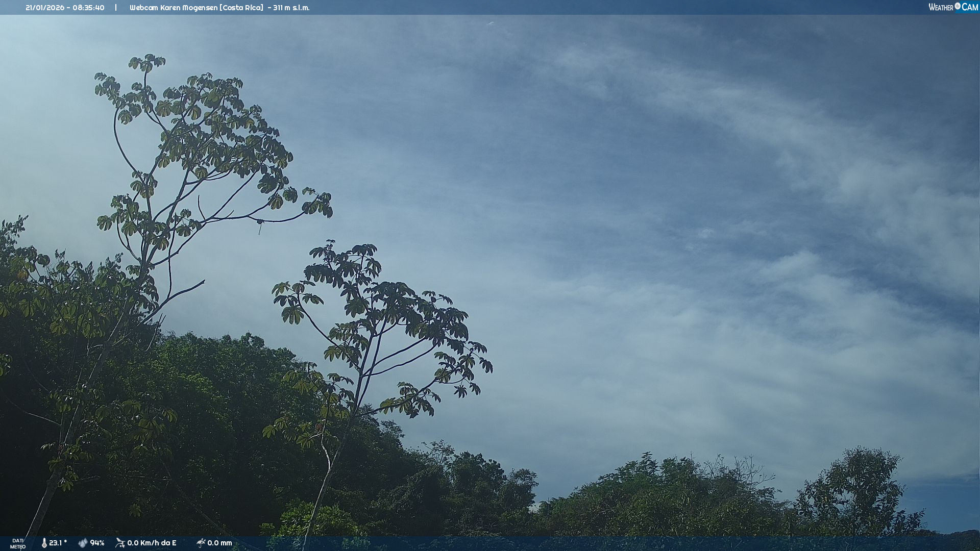The width and height of the screenshot is (980, 551).
Task: Click the humidity water droplets icon
Action: coord(83,543)
